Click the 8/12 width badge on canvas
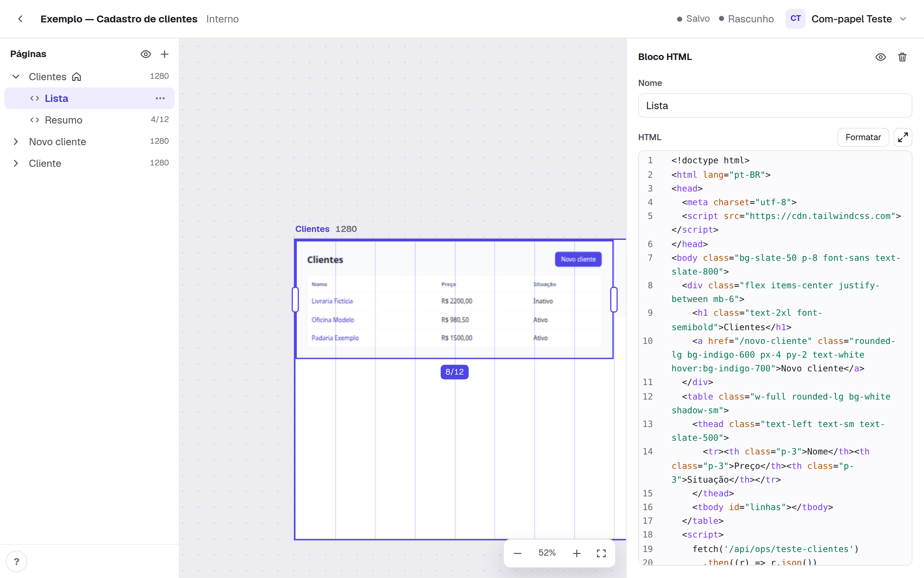Screen dimensions: 924x578 [x=454, y=372]
